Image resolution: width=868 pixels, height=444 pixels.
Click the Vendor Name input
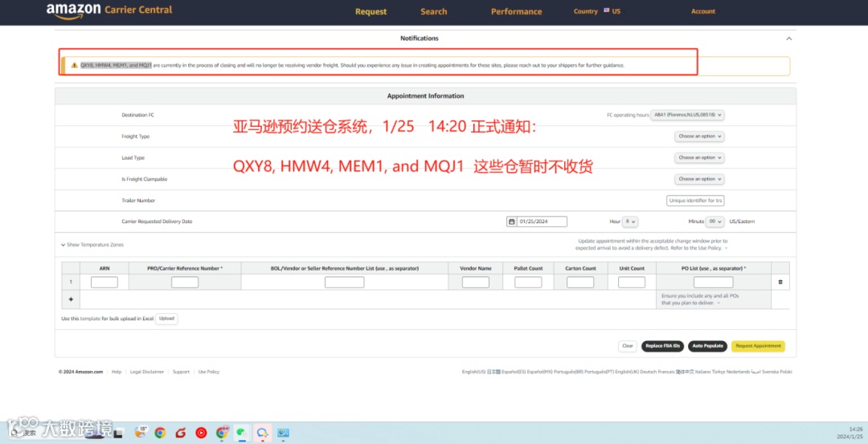coord(476,282)
